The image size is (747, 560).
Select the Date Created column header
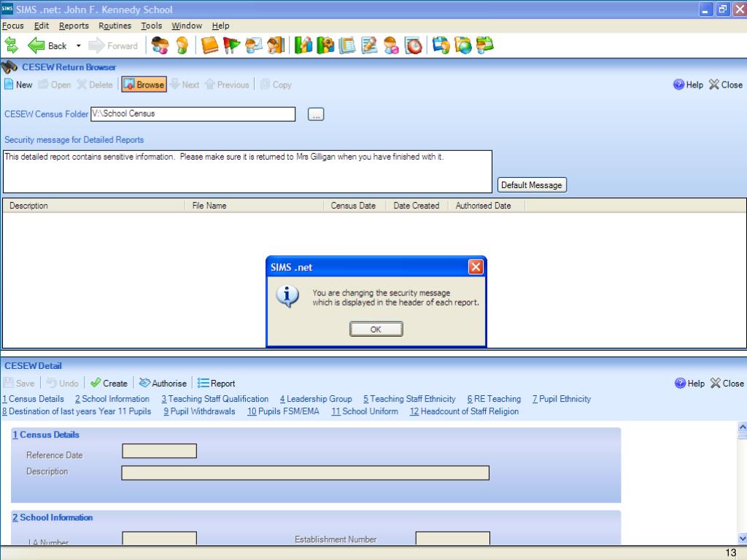[x=417, y=206]
